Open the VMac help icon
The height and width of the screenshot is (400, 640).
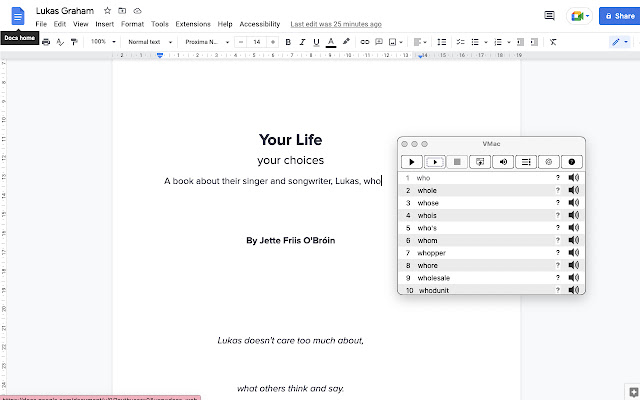click(x=572, y=161)
